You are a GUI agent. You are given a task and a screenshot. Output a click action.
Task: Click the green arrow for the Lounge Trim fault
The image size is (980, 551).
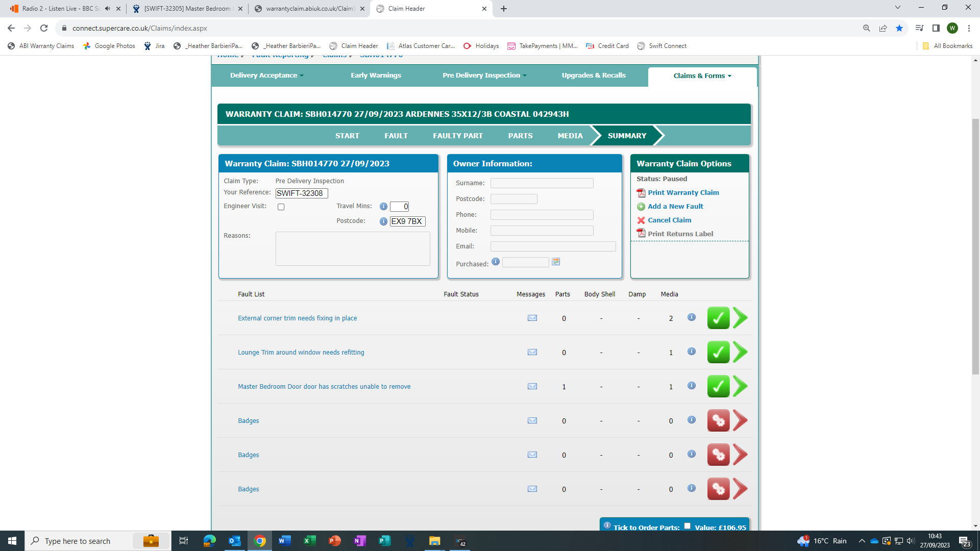click(x=740, y=352)
